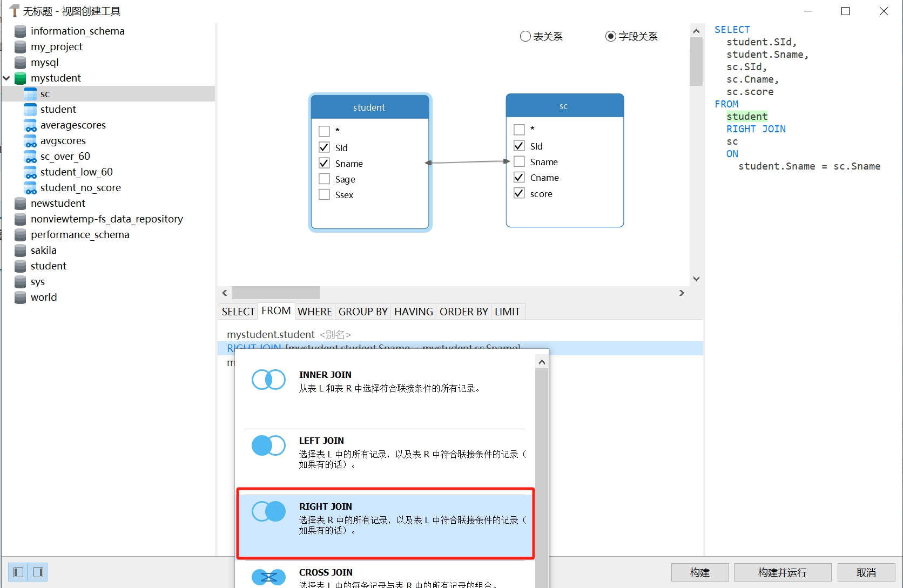
Task: Enable Sname checkbox in sc table
Action: (519, 162)
